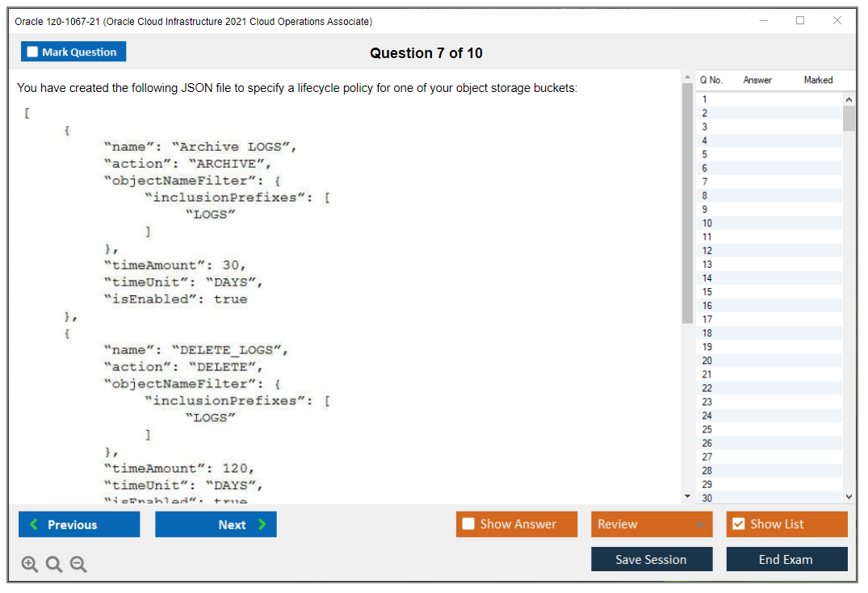Image resolution: width=868 pixels, height=593 pixels.
Task: Select question 7 in the list
Action: point(705,182)
